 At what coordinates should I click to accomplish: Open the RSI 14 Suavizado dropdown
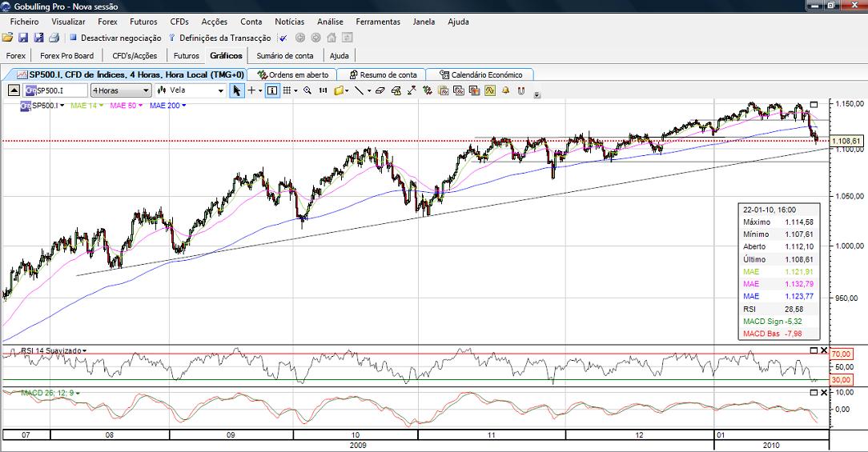[84, 350]
